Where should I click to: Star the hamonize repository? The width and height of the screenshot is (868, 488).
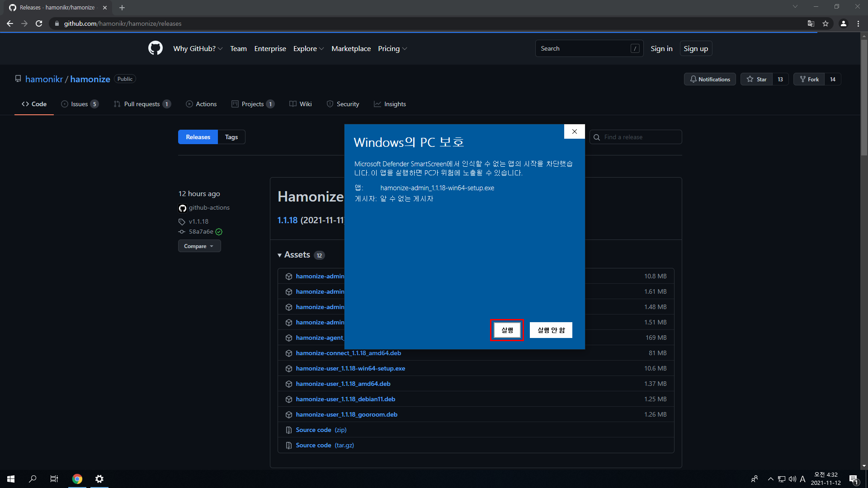point(756,79)
